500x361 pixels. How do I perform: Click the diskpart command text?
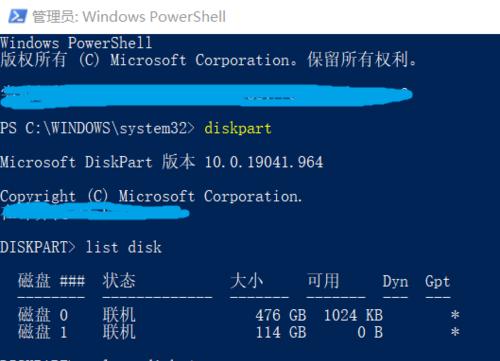238,128
